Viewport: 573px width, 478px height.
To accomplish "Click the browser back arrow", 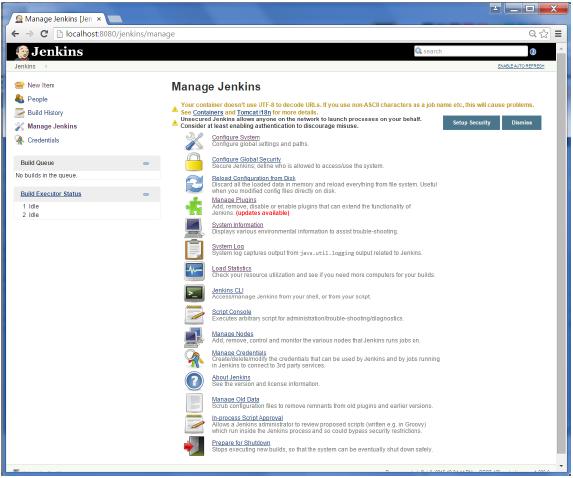I will coord(15,34).
